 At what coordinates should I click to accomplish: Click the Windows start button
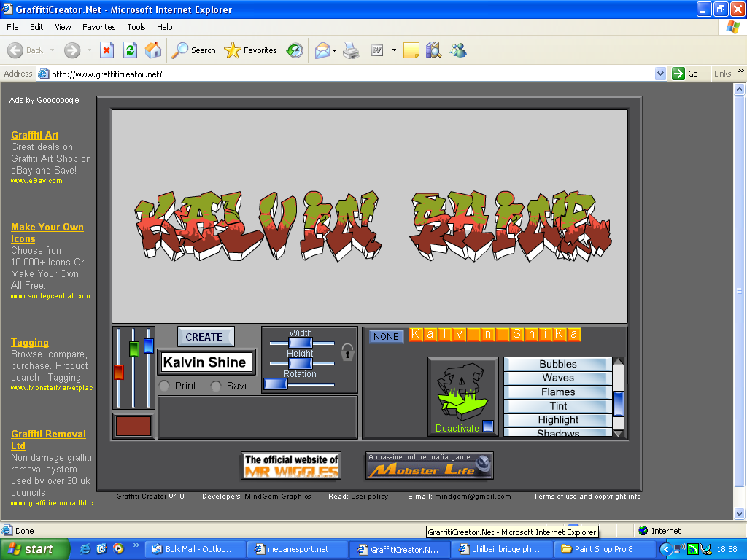34,549
